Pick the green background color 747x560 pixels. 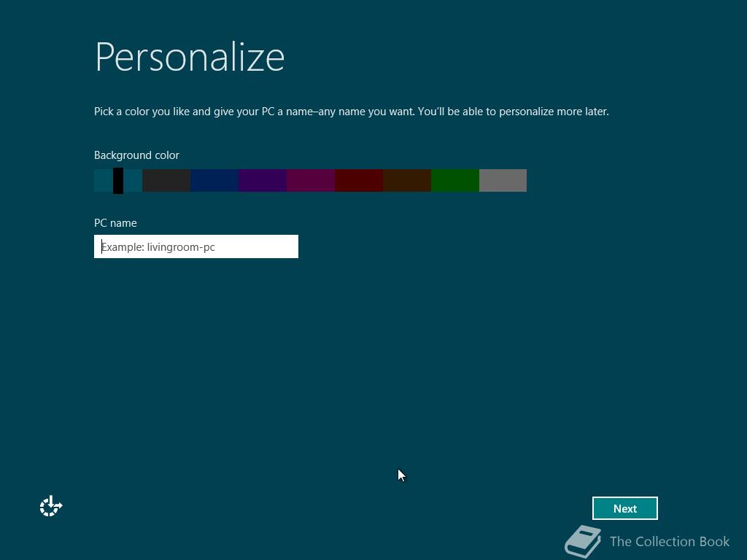[455, 181]
